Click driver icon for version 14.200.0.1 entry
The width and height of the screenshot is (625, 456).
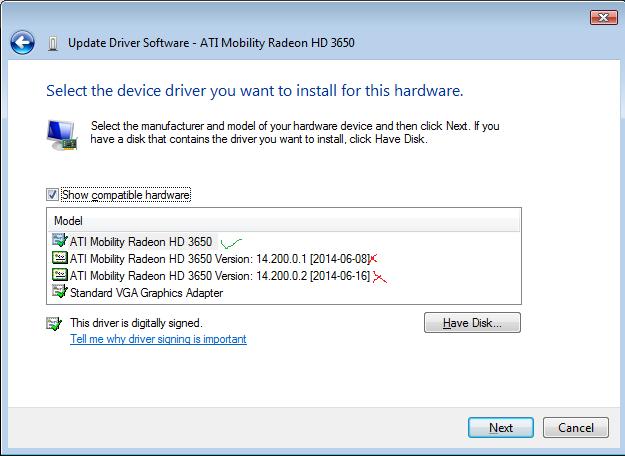click(60, 258)
